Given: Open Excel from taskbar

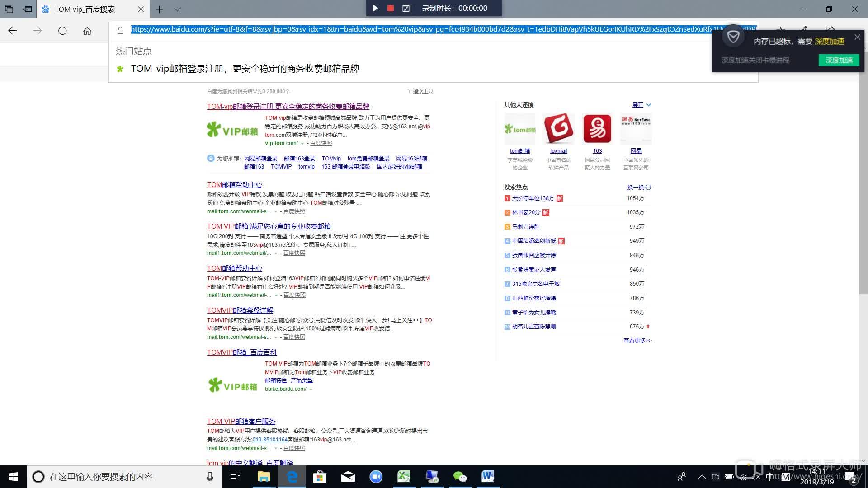Looking at the screenshot, I should 404,477.
